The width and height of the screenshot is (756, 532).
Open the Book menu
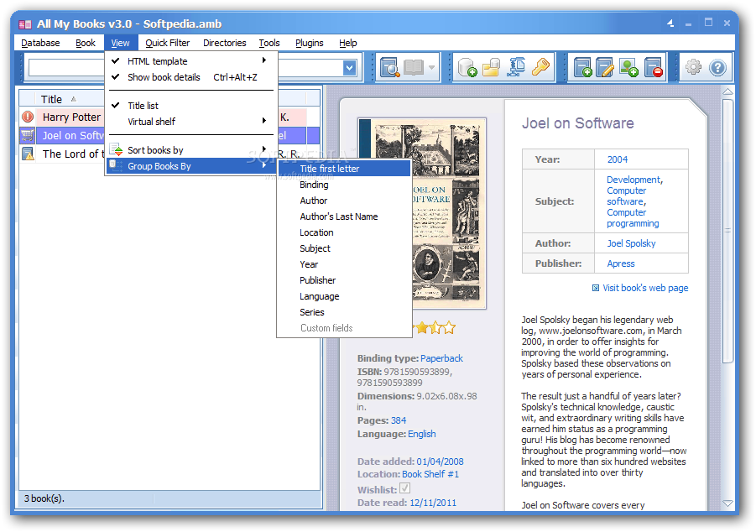point(86,43)
